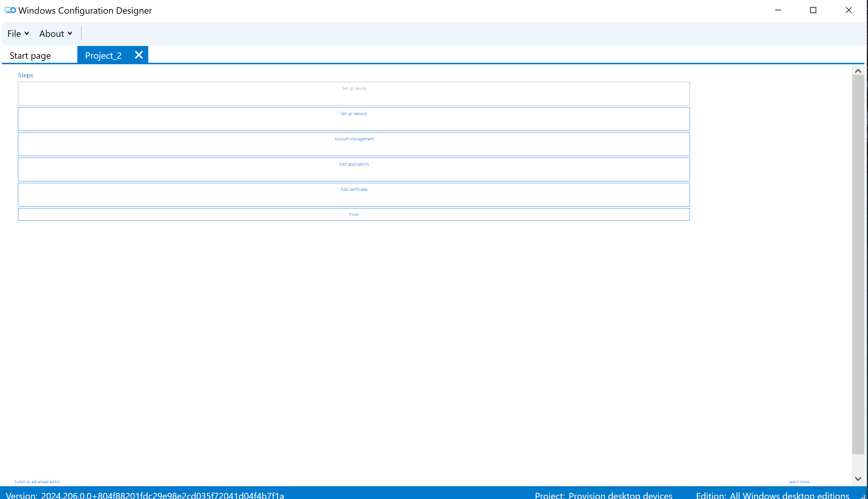Minimize the Windows Configuration Designer window
Screen dimensions: 868x499
(778, 10)
